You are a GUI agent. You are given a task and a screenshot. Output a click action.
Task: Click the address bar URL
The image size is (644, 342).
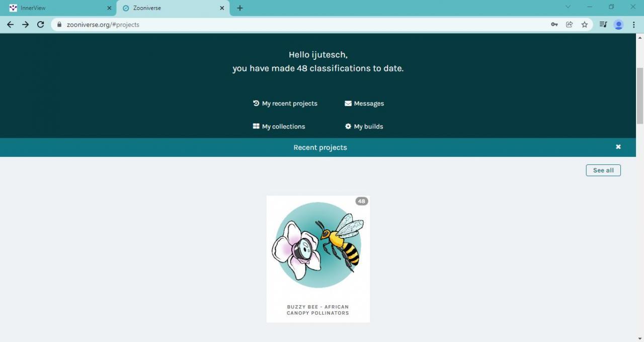click(103, 24)
